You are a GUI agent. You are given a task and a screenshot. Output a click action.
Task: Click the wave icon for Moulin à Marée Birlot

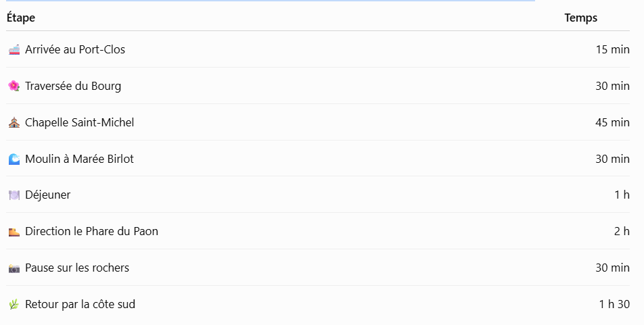point(14,159)
